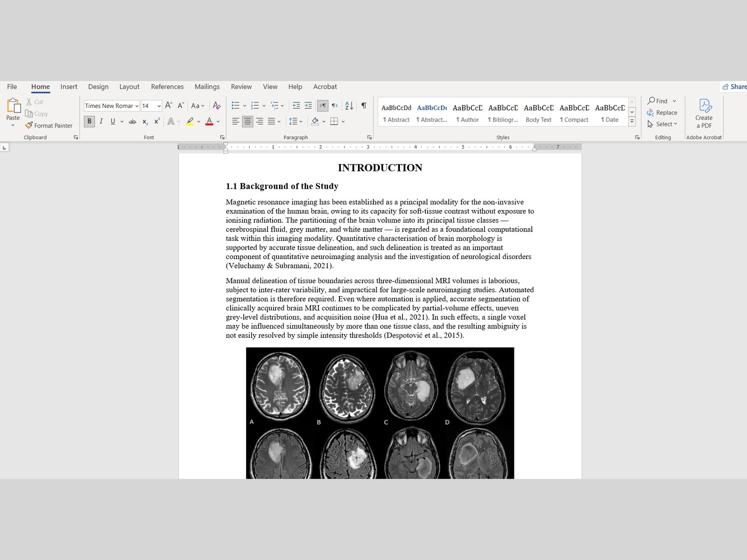Justify the paragraph text
The height and width of the screenshot is (560, 747).
coord(271,121)
